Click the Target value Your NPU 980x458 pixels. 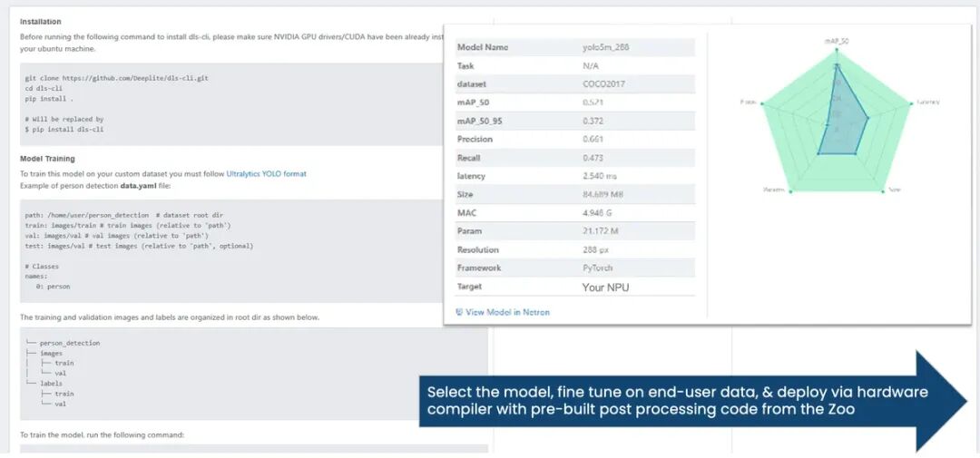[605, 287]
